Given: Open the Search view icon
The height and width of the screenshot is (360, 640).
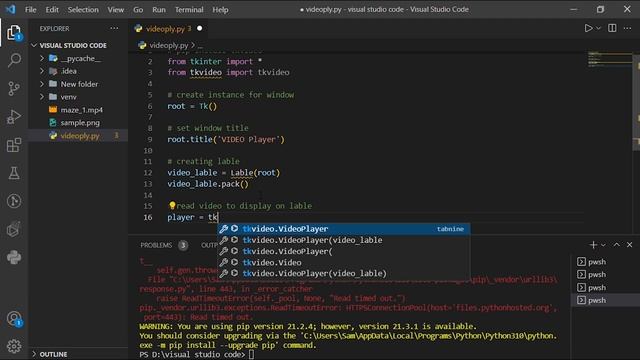Looking at the screenshot, I should pyautogui.click(x=14, y=60).
